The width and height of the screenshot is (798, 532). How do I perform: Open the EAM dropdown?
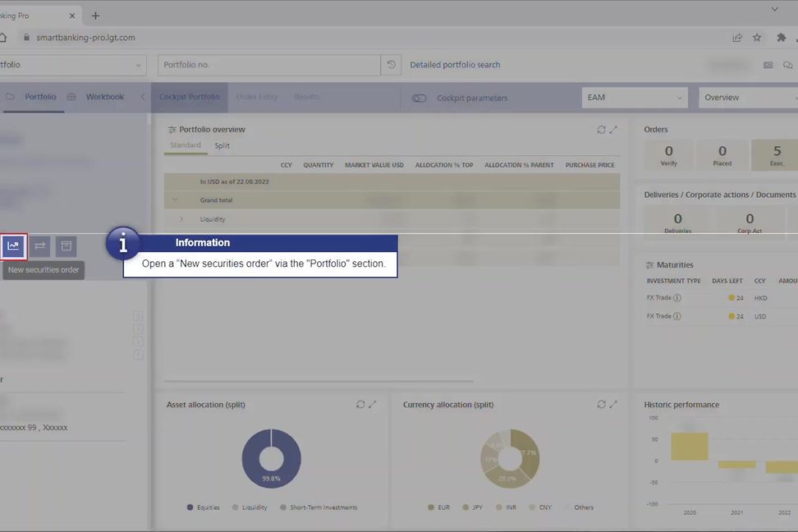pyautogui.click(x=635, y=98)
